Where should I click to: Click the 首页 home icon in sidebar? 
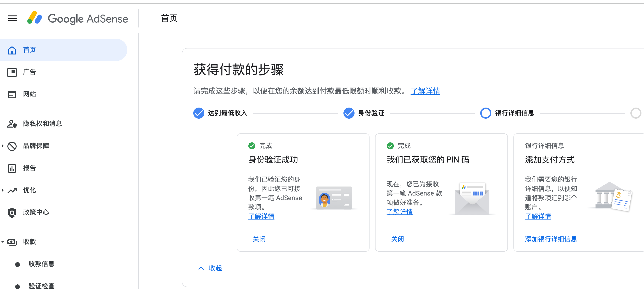click(x=12, y=50)
